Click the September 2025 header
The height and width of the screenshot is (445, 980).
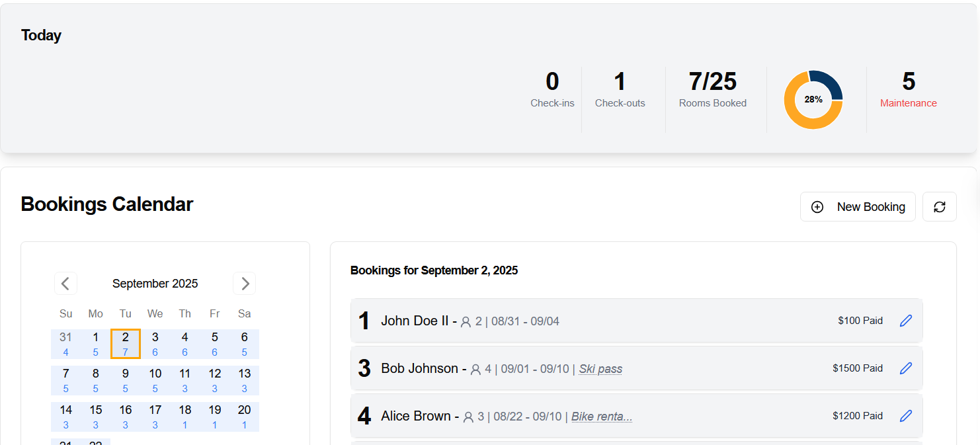click(x=155, y=283)
